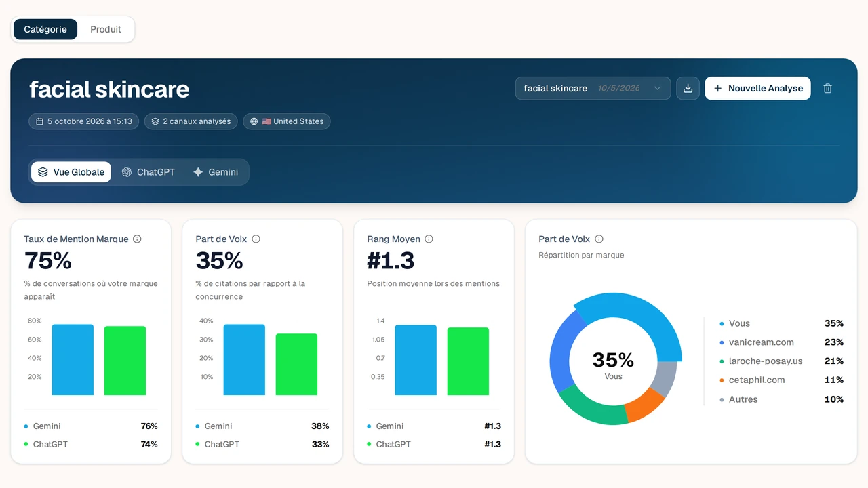Select 'vanicream.com' in the brand legend
Viewport: 868px width, 488px height.
pos(761,342)
